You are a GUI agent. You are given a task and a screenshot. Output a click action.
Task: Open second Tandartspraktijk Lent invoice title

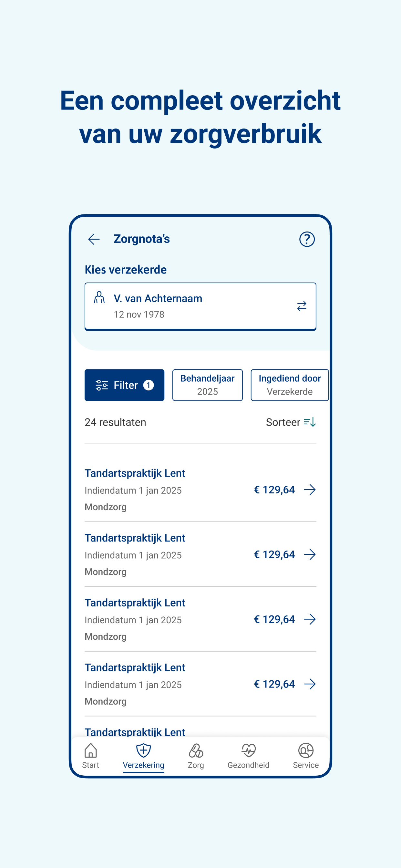tap(135, 538)
